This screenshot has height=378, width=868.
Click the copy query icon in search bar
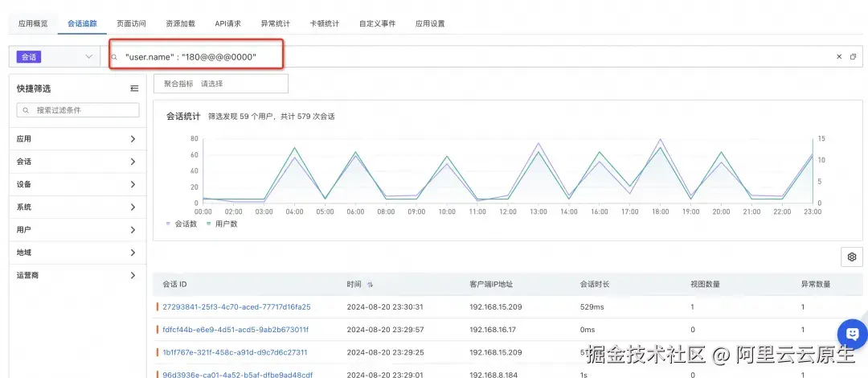(x=853, y=56)
